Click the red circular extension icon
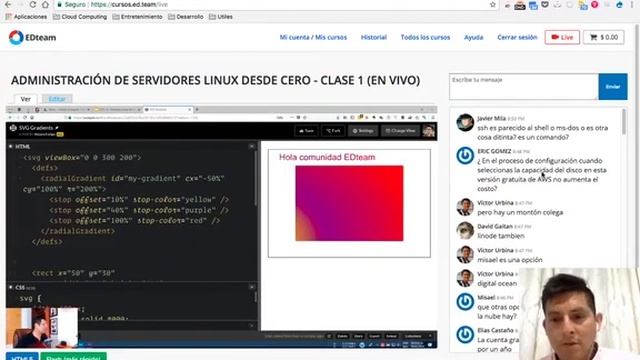Image resolution: width=640 pixels, height=360 pixels. pos(595,4)
